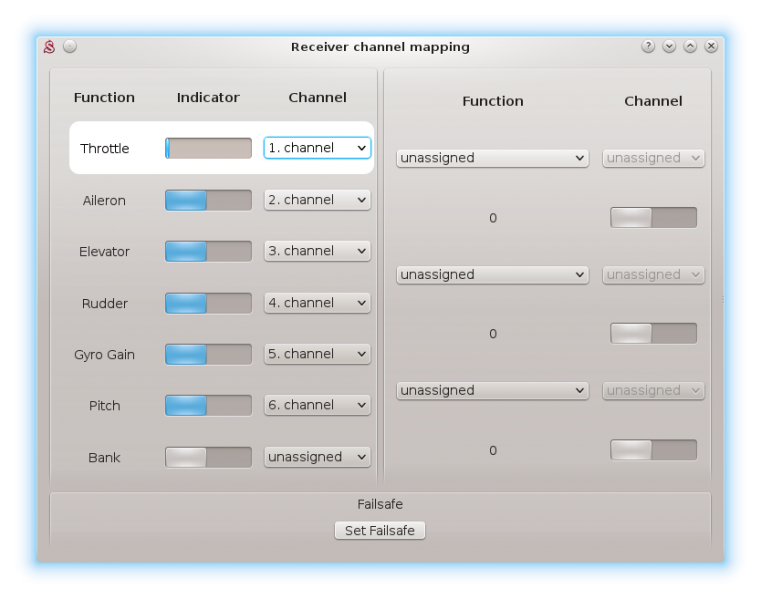Open the second unassigned Function dropdown
The image size is (761, 599).
pyautogui.click(x=493, y=275)
